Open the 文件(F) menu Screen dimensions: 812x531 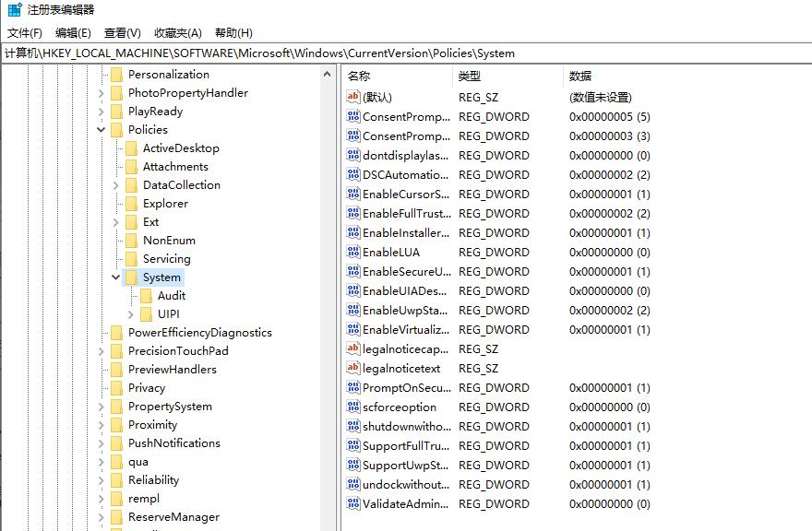click(x=25, y=32)
